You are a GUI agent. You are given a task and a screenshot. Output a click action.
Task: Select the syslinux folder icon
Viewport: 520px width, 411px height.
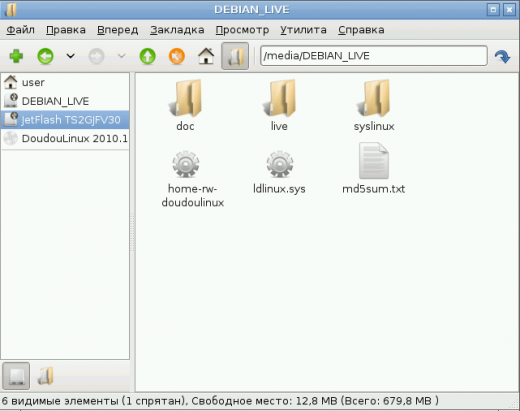pyautogui.click(x=374, y=98)
